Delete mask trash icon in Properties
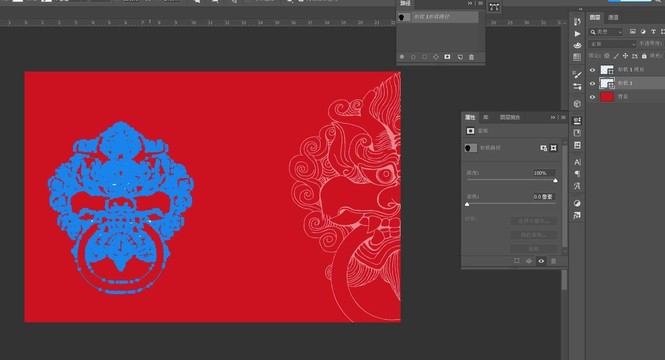 (553, 261)
